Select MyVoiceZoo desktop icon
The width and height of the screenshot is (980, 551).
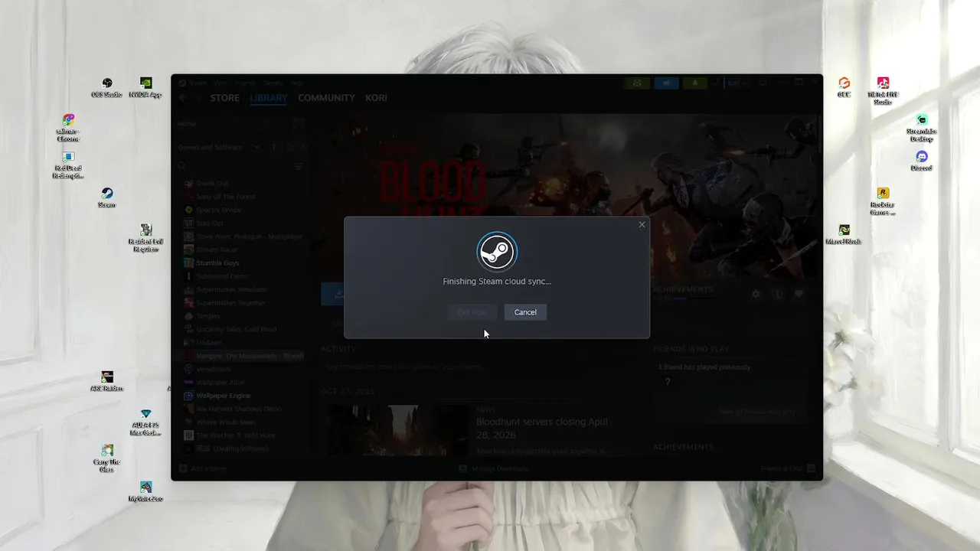click(x=145, y=492)
